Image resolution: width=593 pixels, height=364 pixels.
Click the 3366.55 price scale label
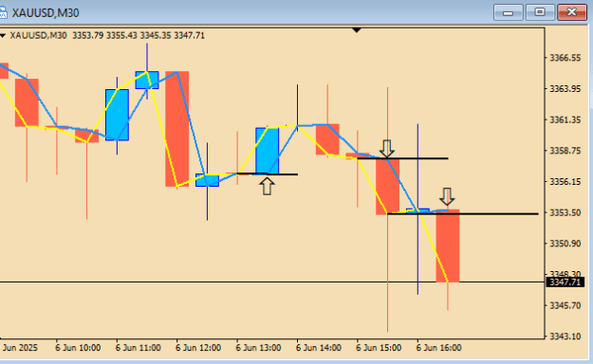pyautogui.click(x=565, y=58)
